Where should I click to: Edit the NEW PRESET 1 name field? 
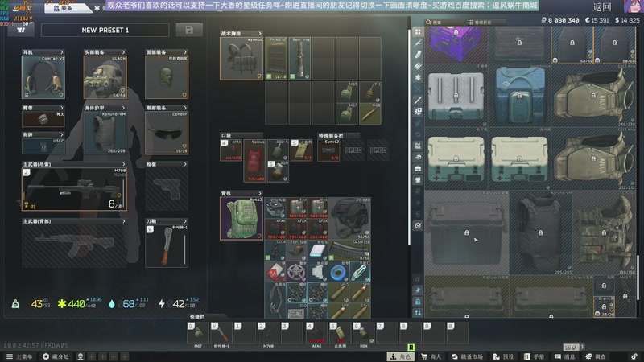point(105,30)
